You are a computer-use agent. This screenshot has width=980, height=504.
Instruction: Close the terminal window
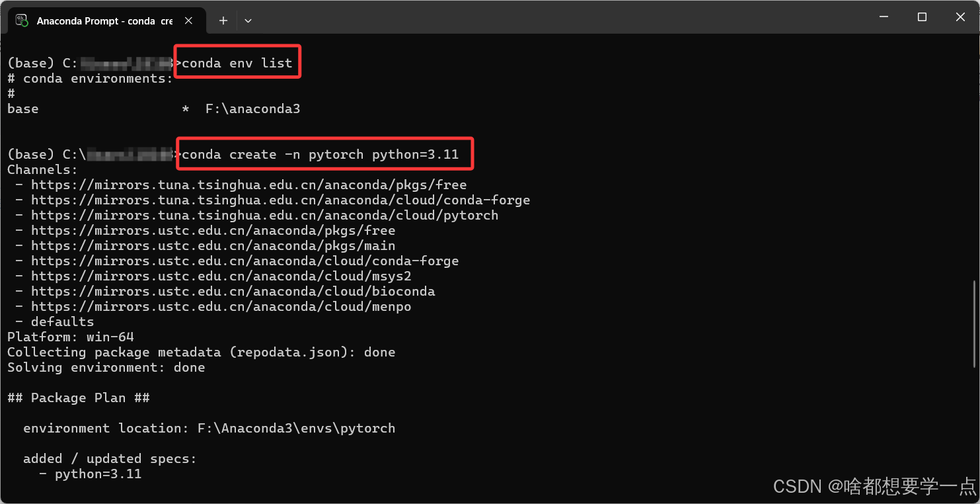960,17
